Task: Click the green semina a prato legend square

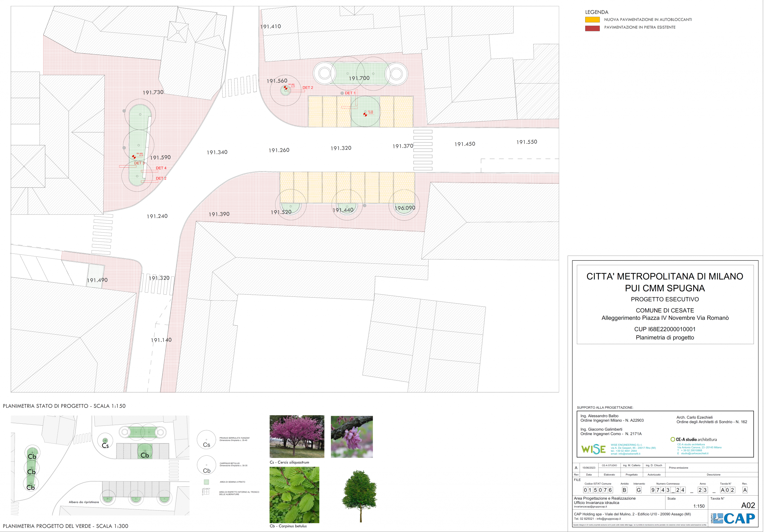Action: pyautogui.click(x=206, y=482)
